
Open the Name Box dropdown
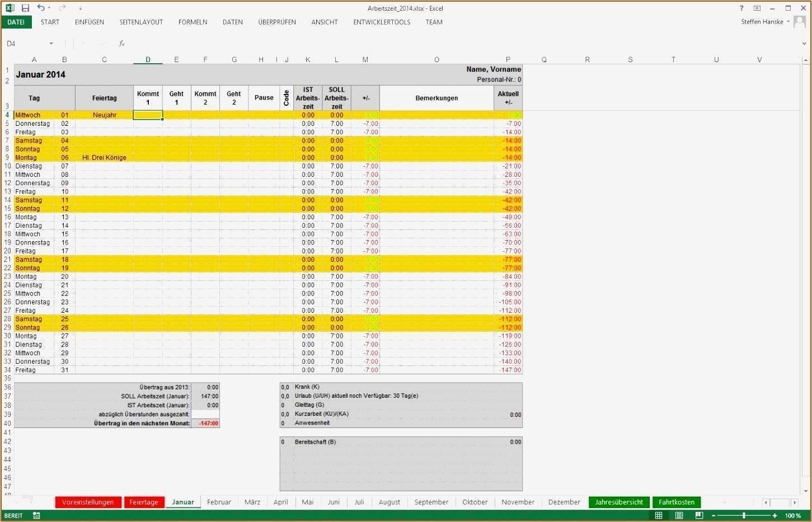pyautogui.click(x=51, y=43)
